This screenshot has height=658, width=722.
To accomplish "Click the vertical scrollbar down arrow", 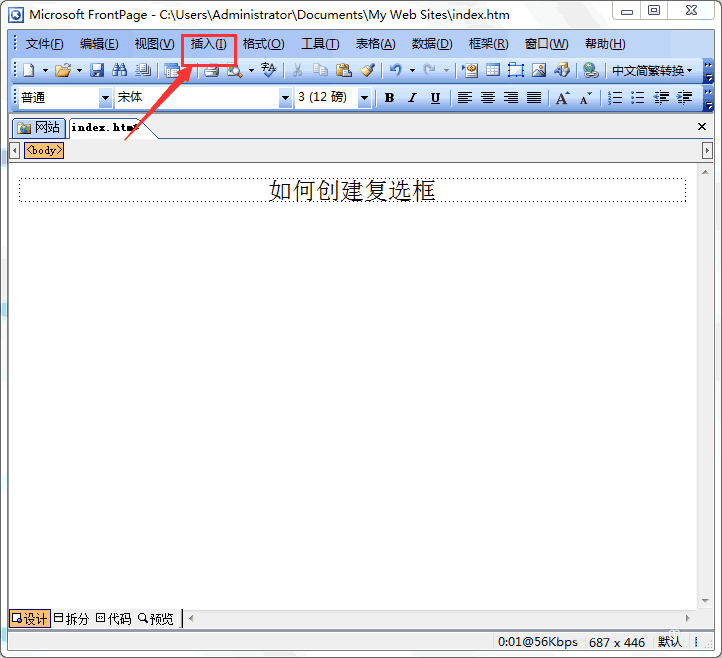I will (705, 600).
